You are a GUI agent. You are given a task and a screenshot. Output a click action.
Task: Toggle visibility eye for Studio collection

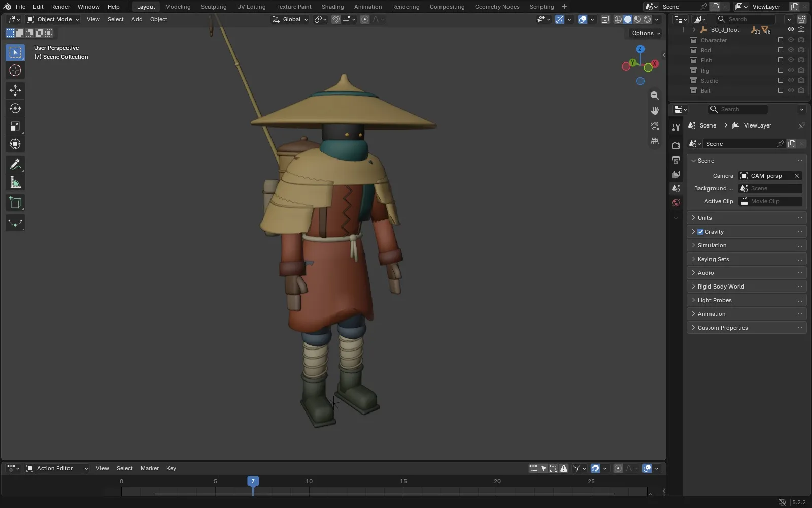pyautogui.click(x=791, y=81)
